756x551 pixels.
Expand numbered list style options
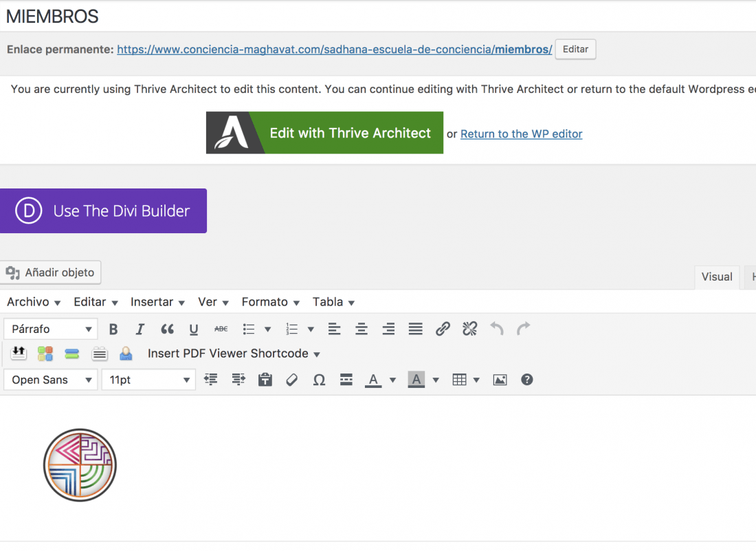point(311,329)
